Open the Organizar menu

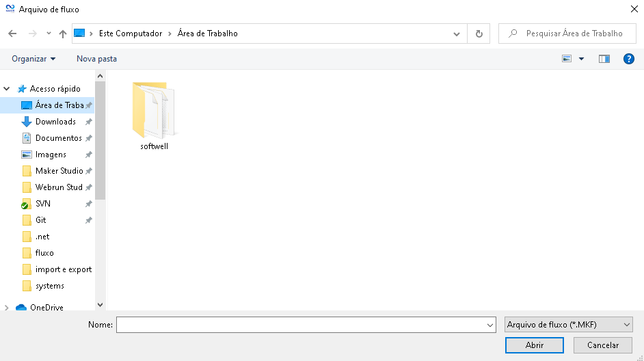coord(33,59)
